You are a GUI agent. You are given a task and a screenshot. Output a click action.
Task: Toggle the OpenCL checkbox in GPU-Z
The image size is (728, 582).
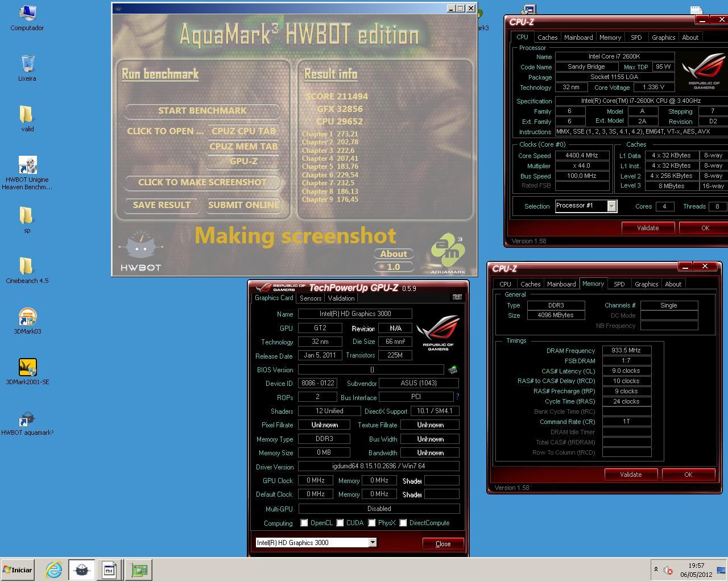tap(304, 523)
